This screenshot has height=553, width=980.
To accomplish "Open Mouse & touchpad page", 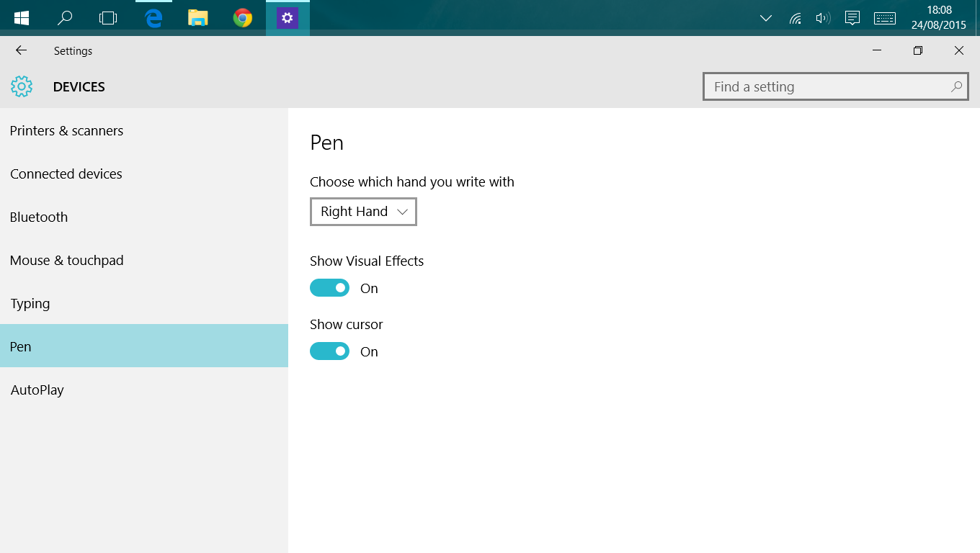I will click(144, 260).
